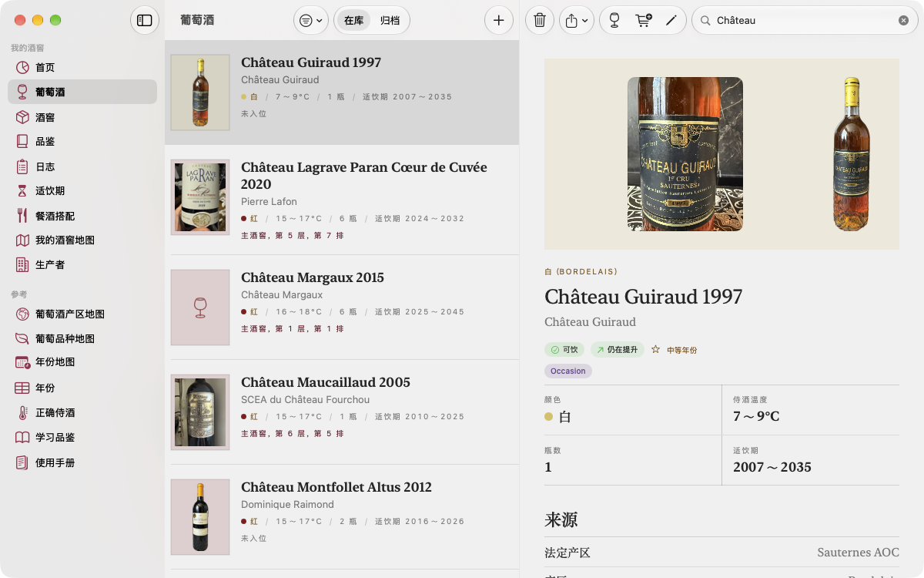Add a new wine with plus button

[499, 21]
